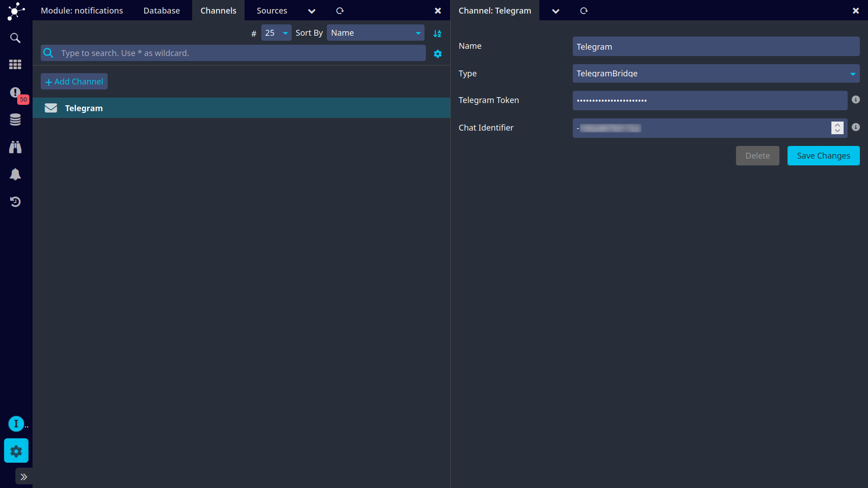Toggle sort direction icon
The image size is (868, 488).
point(437,33)
